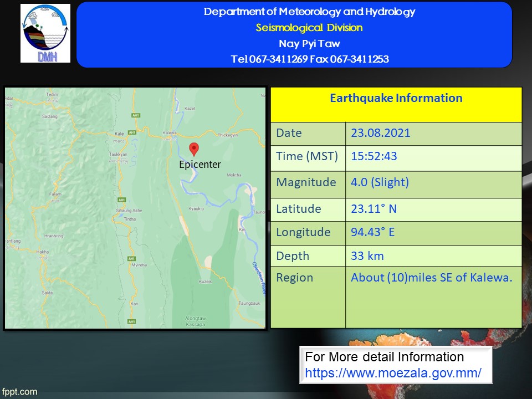Select the Tel and Fax number line

click(x=310, y=59)
